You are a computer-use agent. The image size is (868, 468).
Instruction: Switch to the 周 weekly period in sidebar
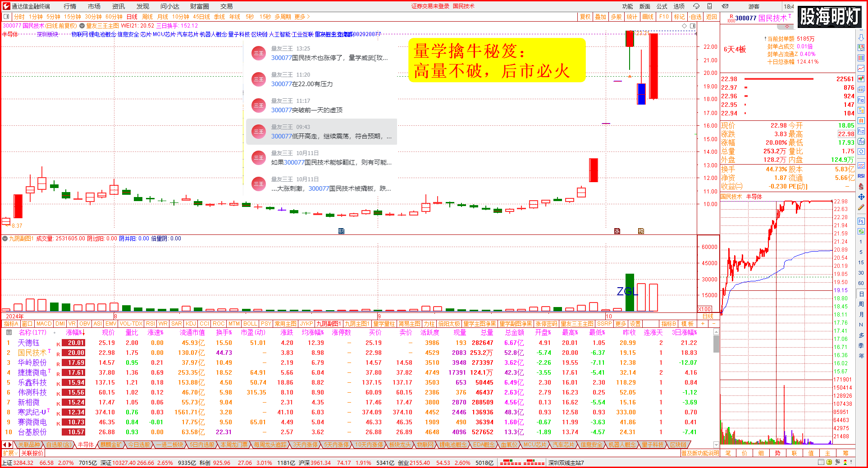pos(861,304)
